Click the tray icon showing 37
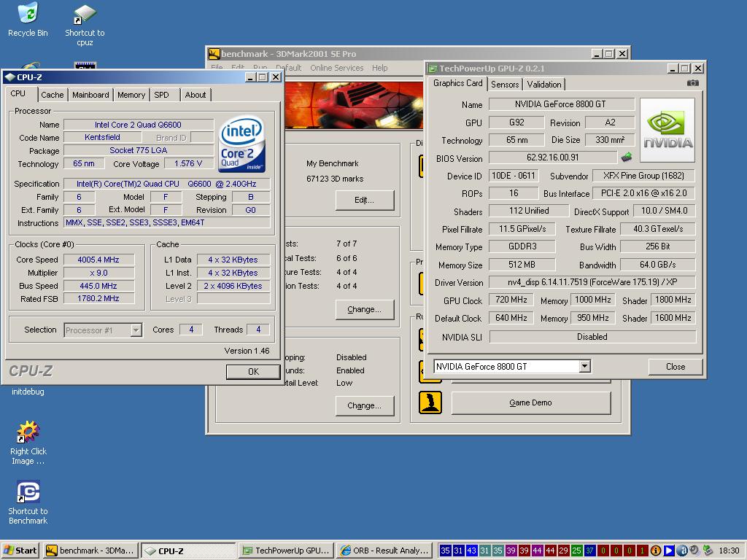747x560 pixels. (589, 551)
